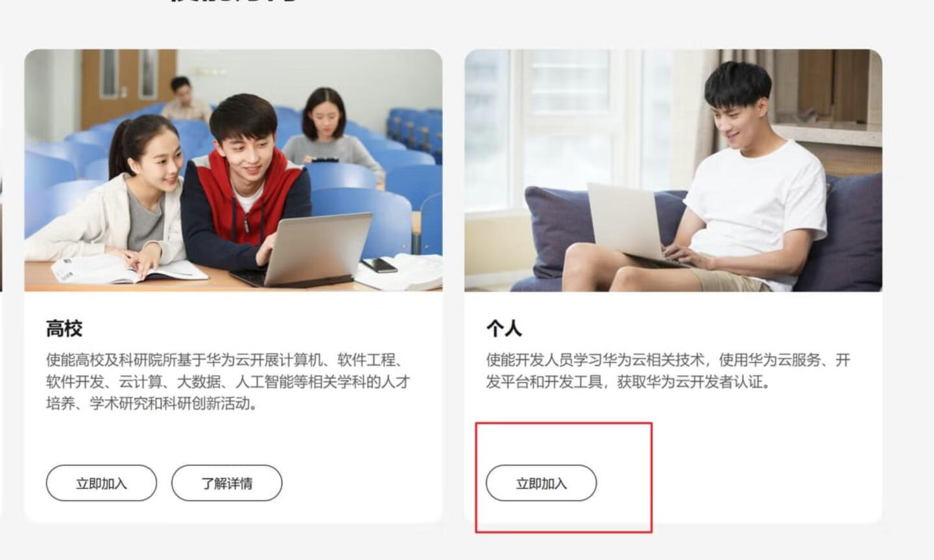
Task: Click the 个人 description starting 使能开发人员
Action: tap(668, 371)
